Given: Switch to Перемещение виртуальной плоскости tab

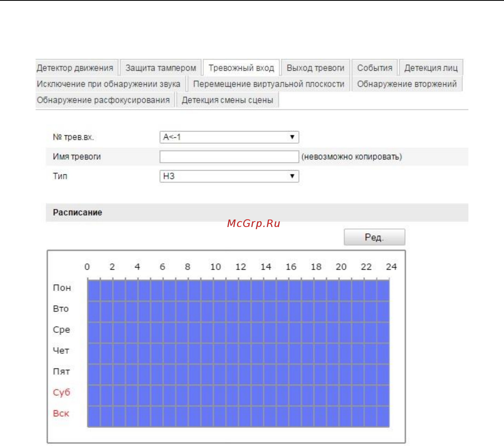Looking at the screenshot, I should [269, 84].
